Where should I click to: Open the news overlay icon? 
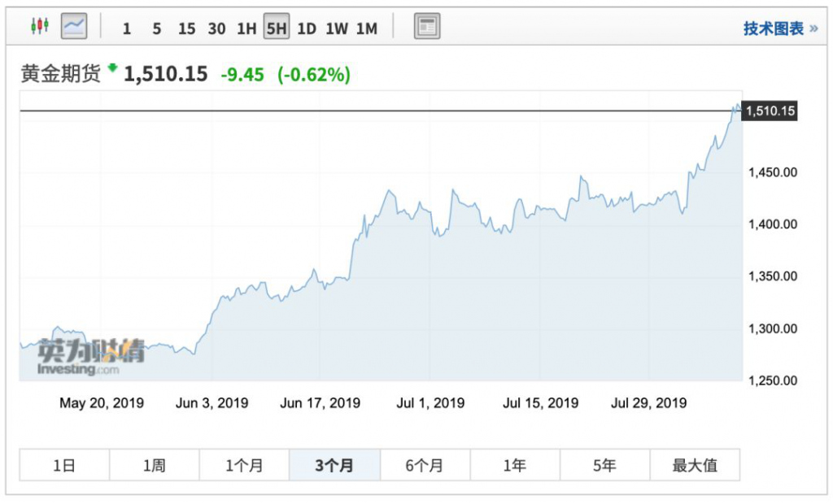(x=427, y=27)
